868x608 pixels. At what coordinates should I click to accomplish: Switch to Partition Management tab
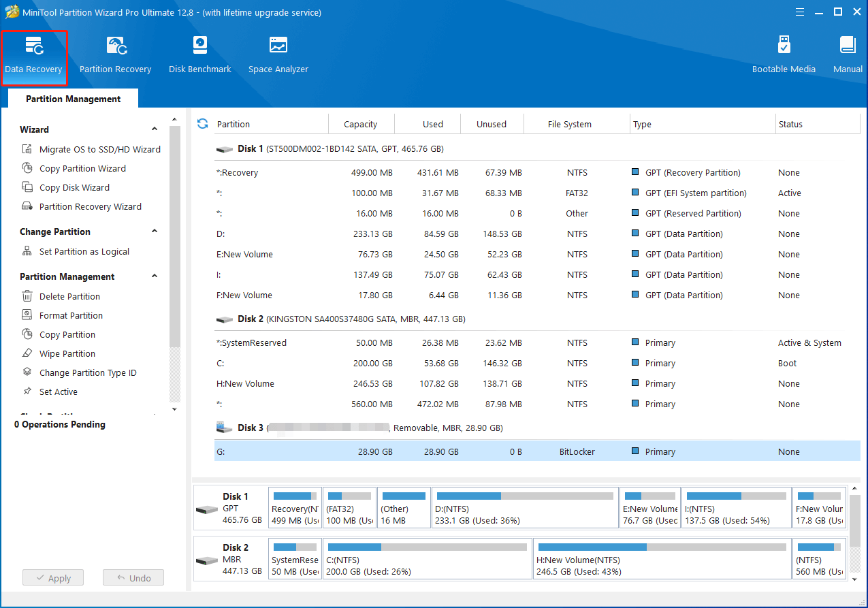click(74, 99)
